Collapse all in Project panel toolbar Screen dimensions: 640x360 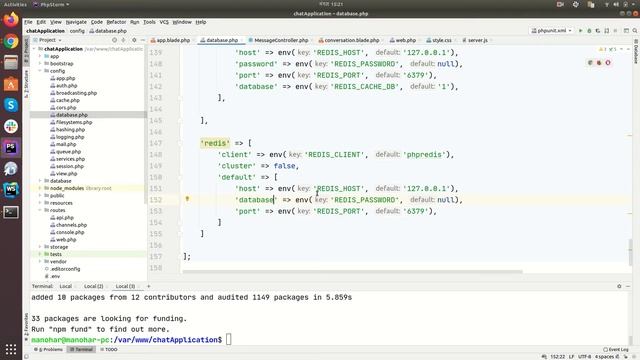[123, 40]
